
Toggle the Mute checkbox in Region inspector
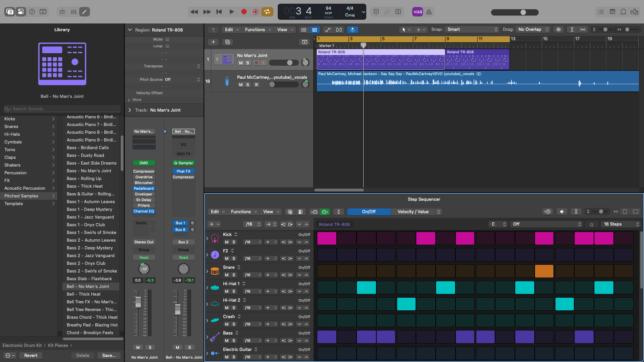pos(167,39)
